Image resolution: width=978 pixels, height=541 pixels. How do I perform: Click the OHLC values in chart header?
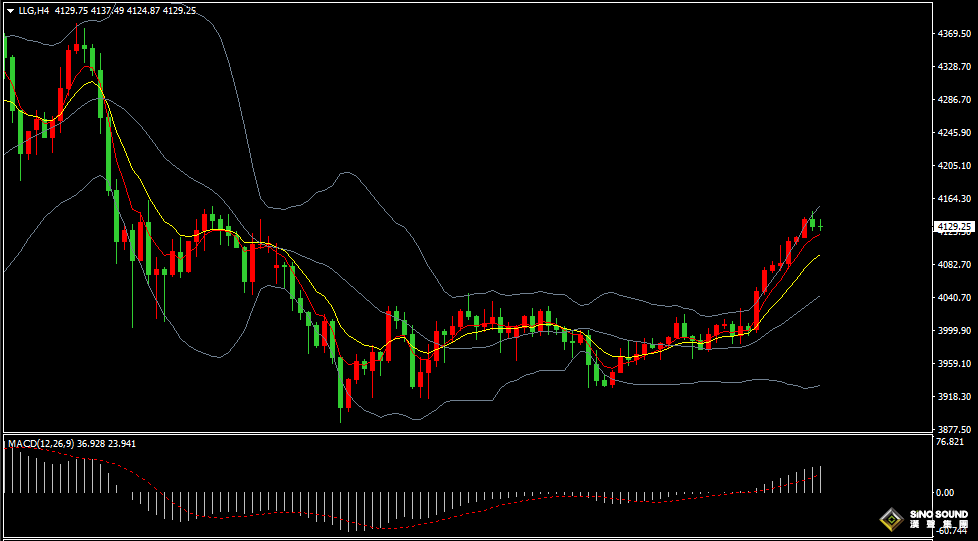tap(140, 11)
